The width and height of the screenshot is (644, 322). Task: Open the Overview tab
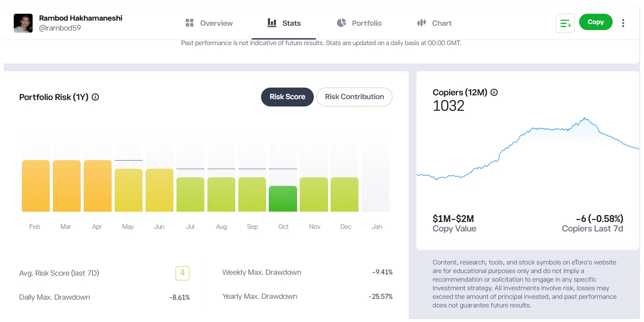point(209,23)
